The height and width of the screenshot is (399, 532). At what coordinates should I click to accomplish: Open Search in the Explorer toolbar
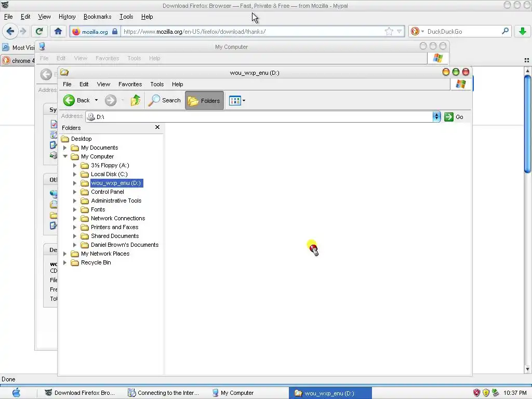(x=165, y=100)
